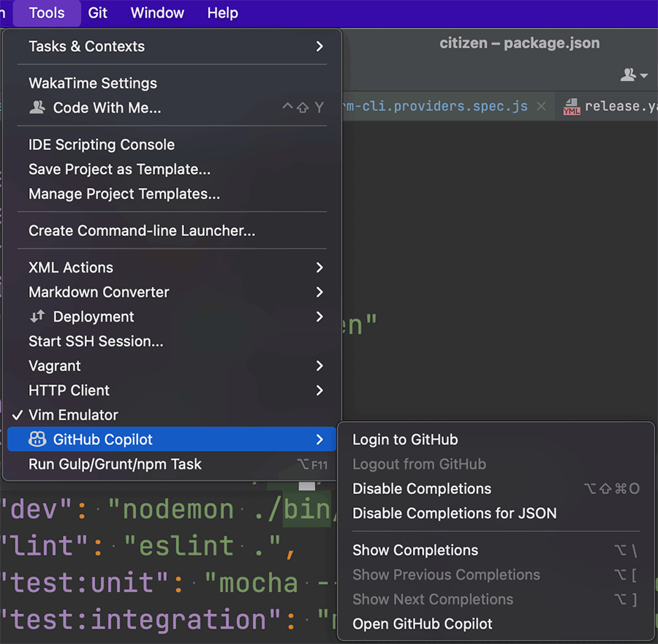
Task: Expand the Deployment submenu chevron
Action: (x=319, y=317)
